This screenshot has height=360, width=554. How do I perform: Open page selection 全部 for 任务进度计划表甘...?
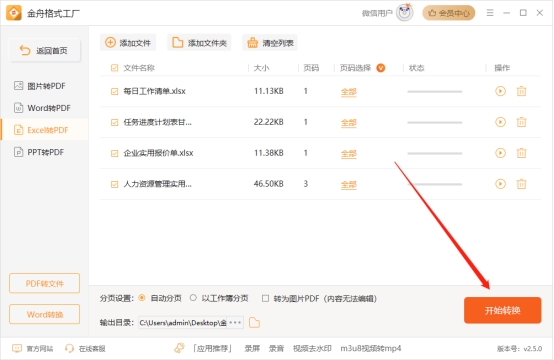[349, 123]
